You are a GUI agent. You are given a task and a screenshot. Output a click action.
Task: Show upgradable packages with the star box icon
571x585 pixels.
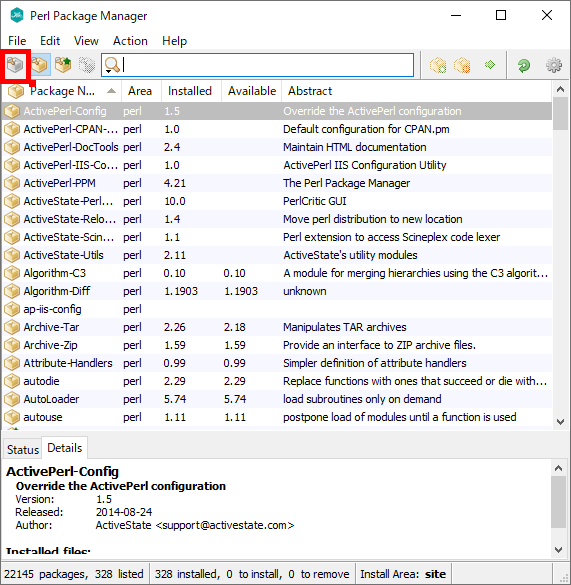point(63,65)
